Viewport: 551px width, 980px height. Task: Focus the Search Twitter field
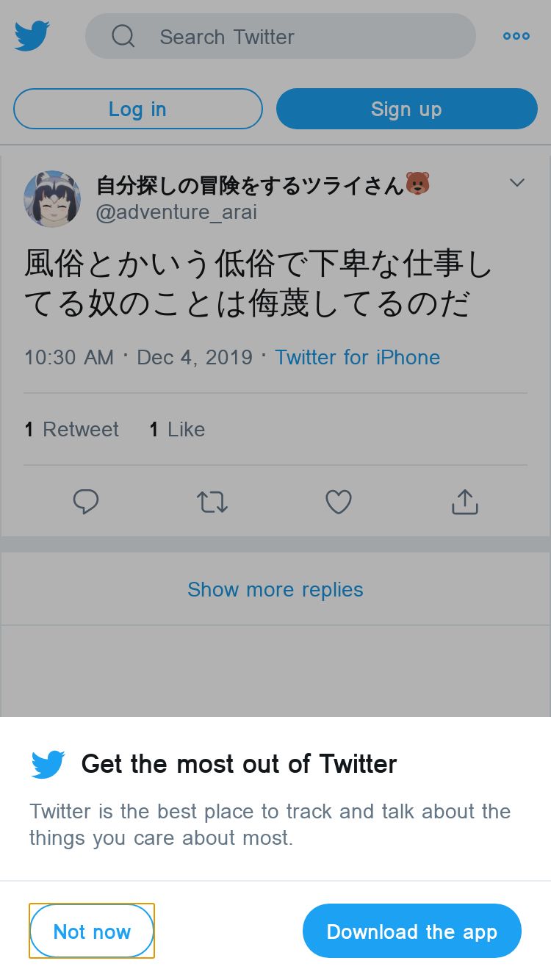tap(281, 36)
